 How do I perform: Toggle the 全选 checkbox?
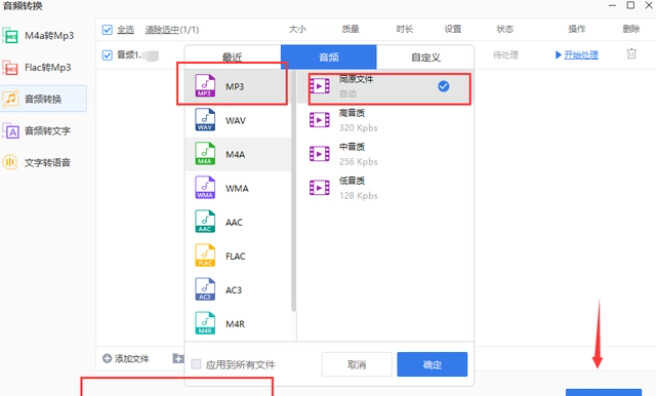tap(107, 29)
